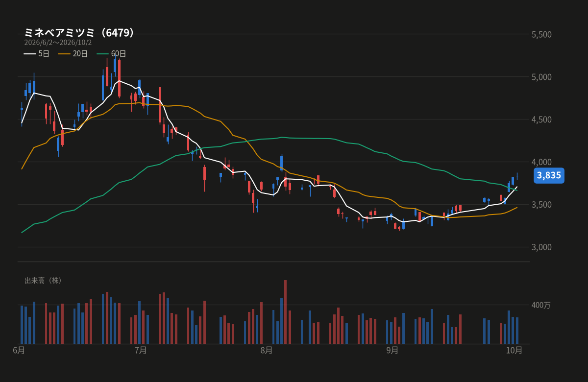Select the date range 2026/6/2〜2026/10/2 text
This screenshot has width=588, height=382.
(x=58, y=43)
